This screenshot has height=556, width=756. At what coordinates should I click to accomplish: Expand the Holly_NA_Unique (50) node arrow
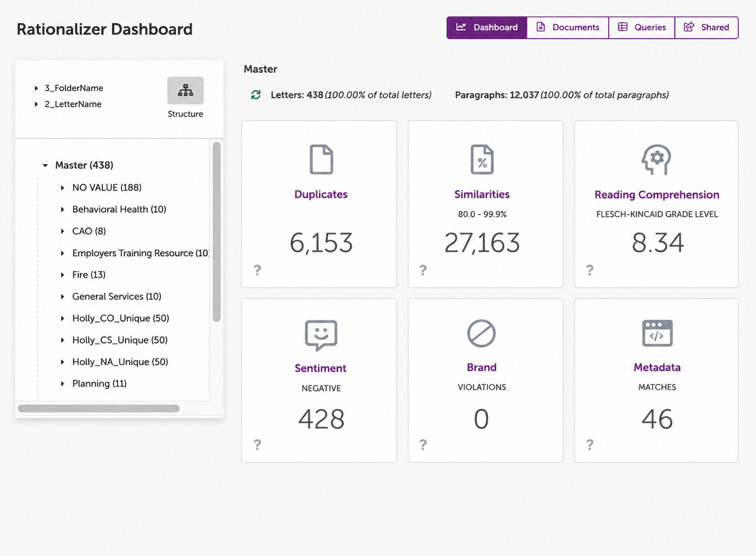(x=63, y=362)
